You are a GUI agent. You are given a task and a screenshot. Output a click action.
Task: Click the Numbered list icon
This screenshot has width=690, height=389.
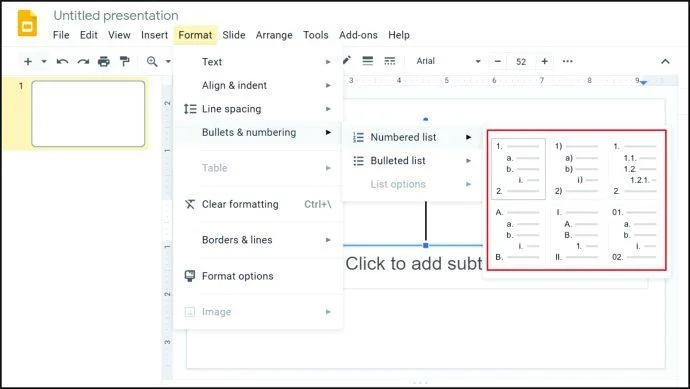click(x=359, y=137)
